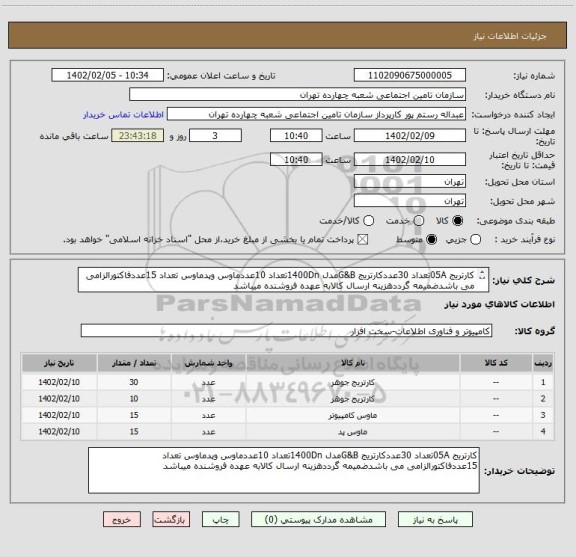Screen dimensions: 576x557
Task: Click the نام کالا column header
Action: 353,363
